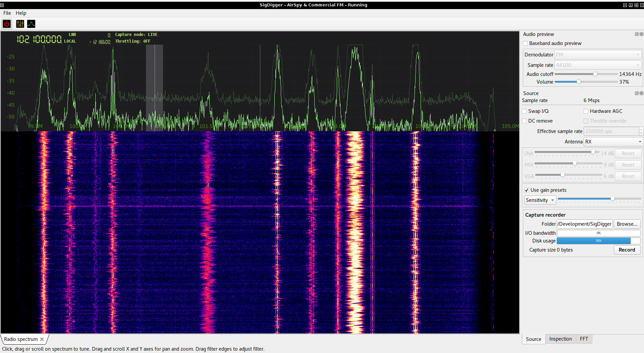This screenshot has height=353, width=644.
Task: Click the Capture mode: LIVE text
Action: pos(136,35)
